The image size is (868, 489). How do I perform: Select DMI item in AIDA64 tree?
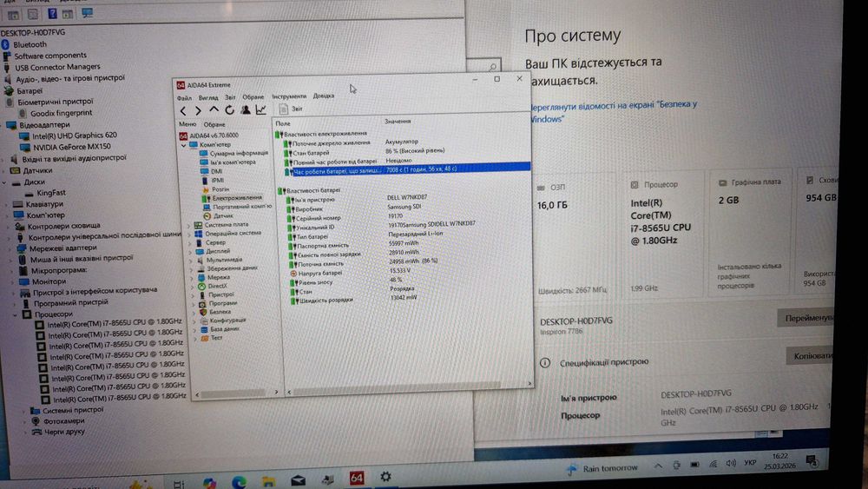(212, 171)
